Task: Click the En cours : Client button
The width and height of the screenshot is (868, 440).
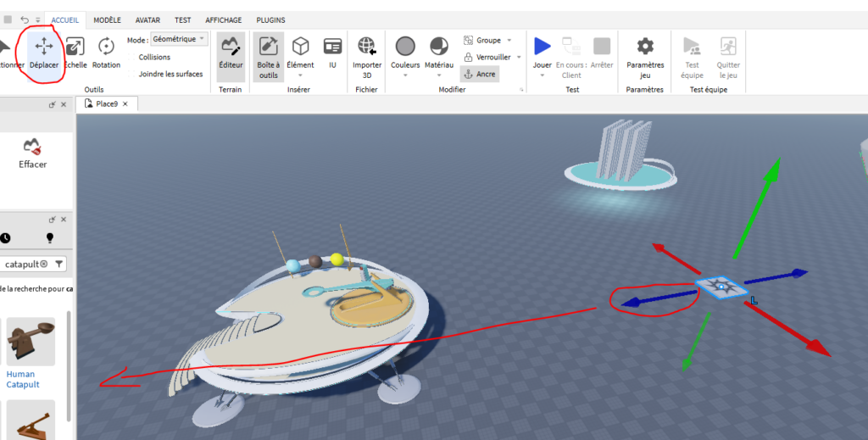Action: point(571,57)
